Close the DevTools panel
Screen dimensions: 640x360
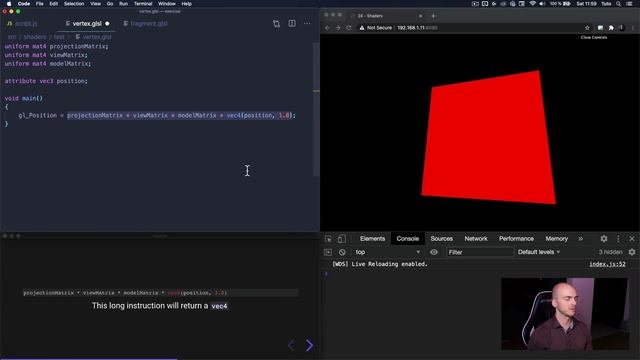pos(632,239)
